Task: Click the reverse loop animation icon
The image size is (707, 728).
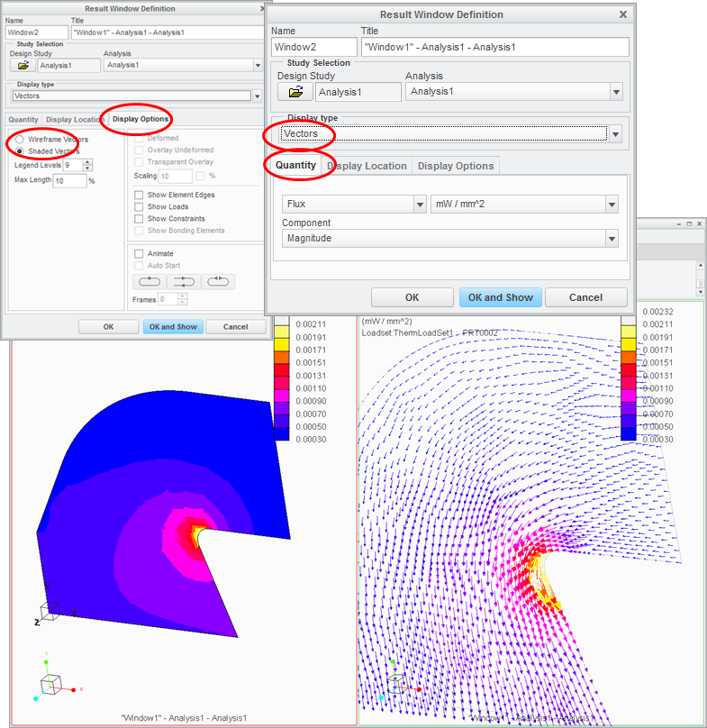Action: coord(218,281)
